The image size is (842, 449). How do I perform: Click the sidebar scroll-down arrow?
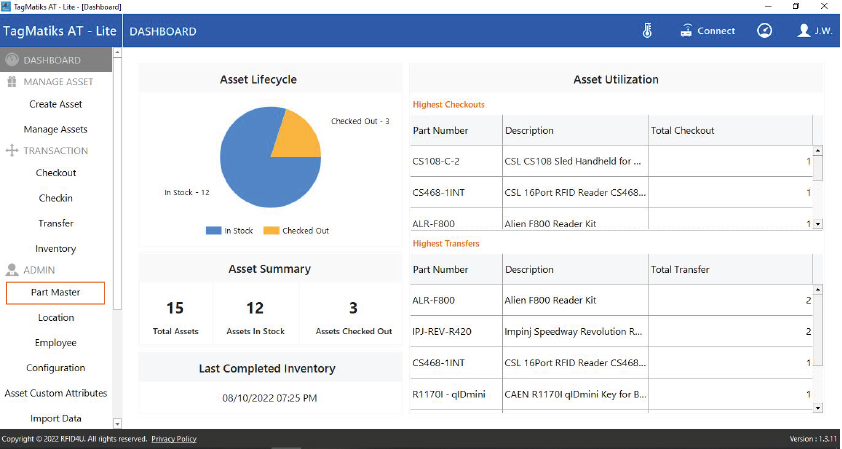[117, 423]
